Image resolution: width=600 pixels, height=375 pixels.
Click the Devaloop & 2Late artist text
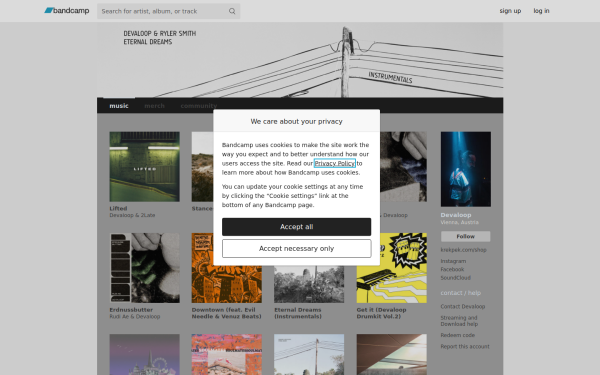tap(132, 215)
